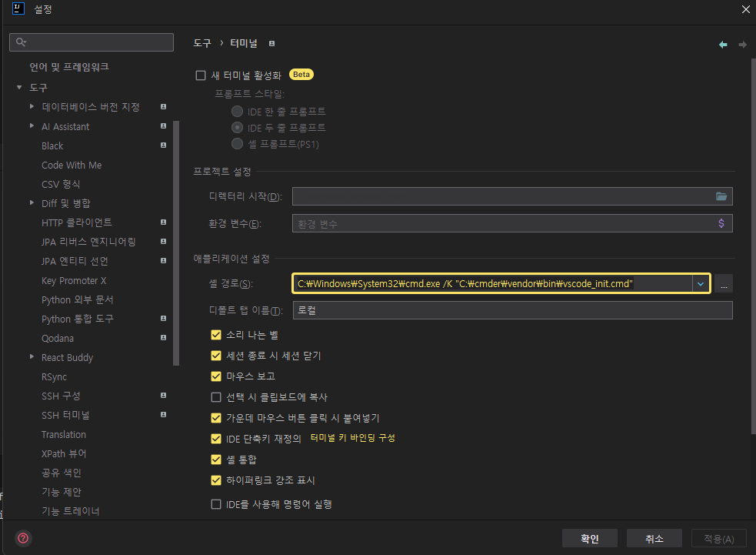Click the back navigation arrow icon
Viewport: 756px width, 555px height.
point(723,45)
